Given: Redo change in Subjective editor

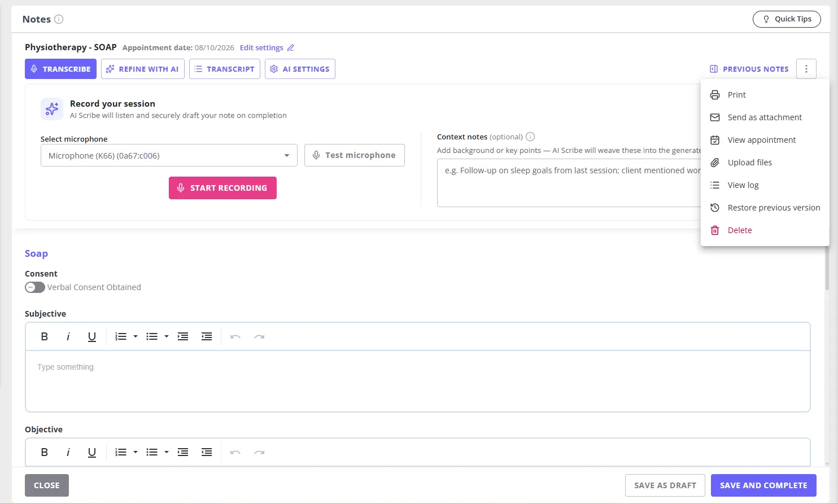Looking at the screenshot, I should [x=259, y=337].
